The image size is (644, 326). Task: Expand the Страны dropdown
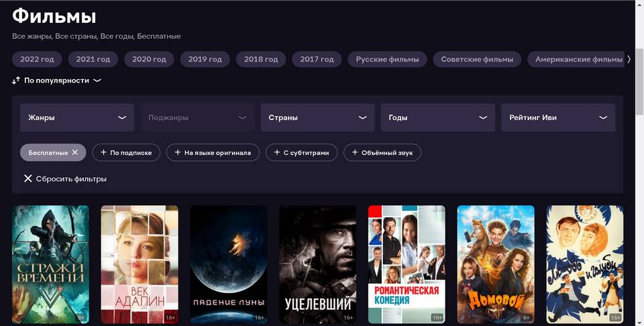pyautogui.click(x=317, y=117)
